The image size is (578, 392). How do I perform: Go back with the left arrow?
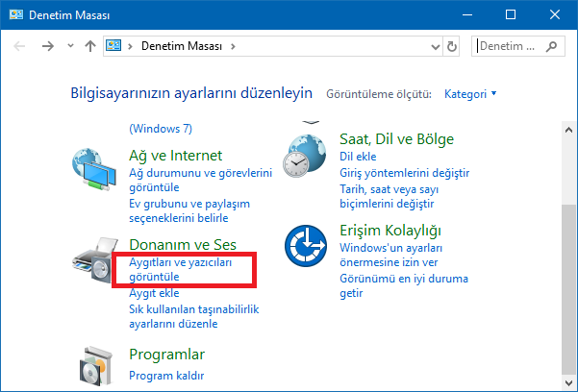tap(19, 46)
